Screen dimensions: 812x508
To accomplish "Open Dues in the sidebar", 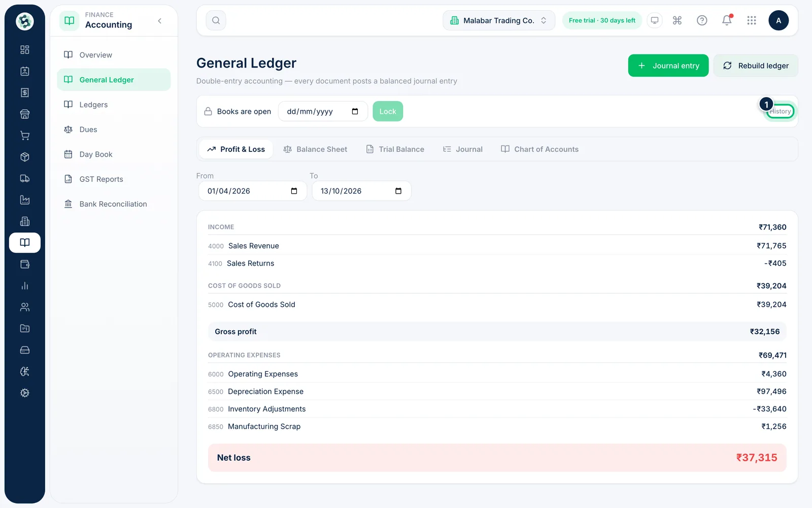I will point(114,130).
